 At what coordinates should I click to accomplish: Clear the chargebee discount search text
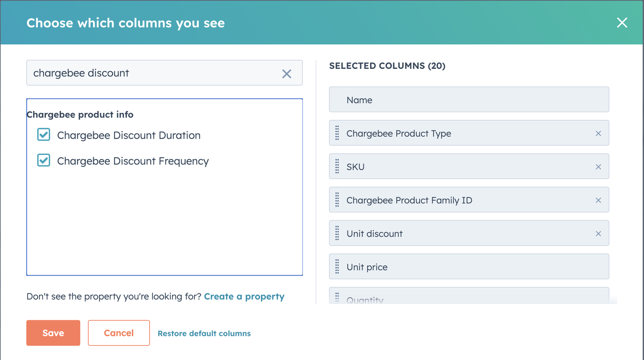[286, 74]
